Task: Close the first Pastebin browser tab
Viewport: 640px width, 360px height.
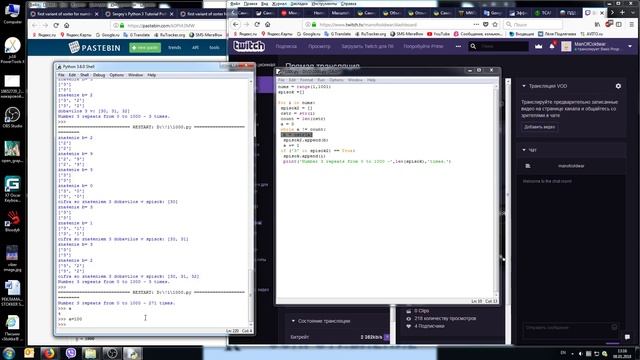Action: (96, 14)
